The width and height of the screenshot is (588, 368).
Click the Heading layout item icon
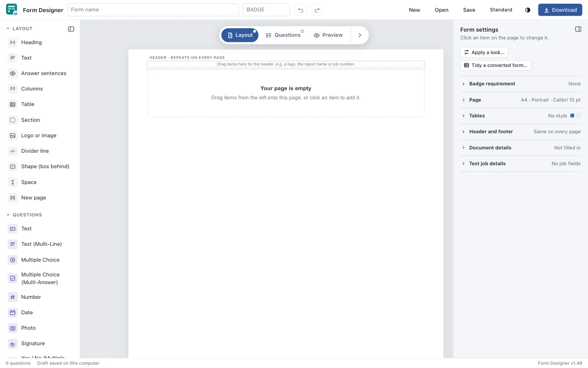12,42
